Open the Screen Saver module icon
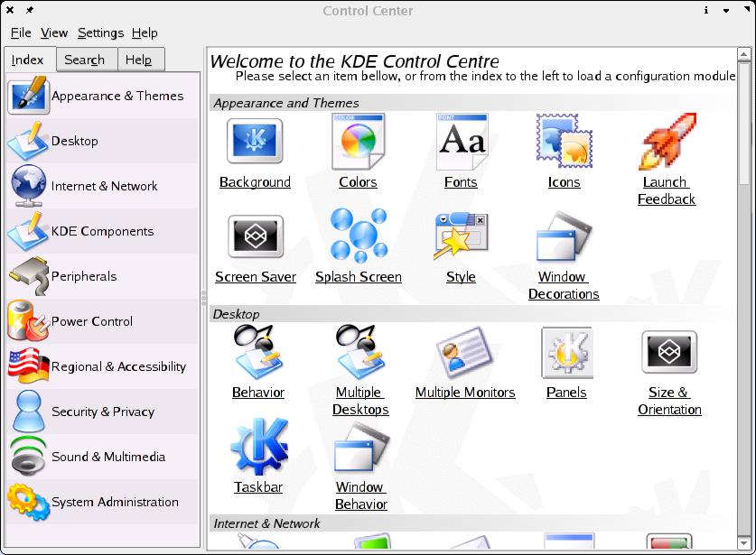 (255, 236)
